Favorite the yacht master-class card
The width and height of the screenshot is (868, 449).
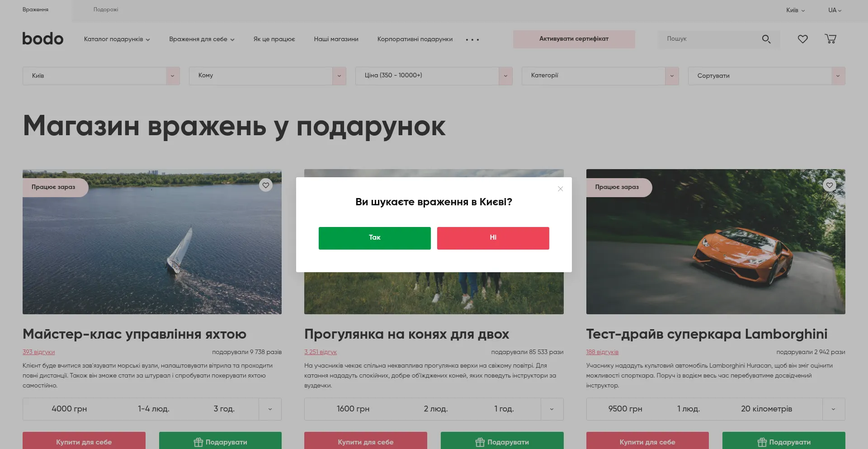(266, 185)
